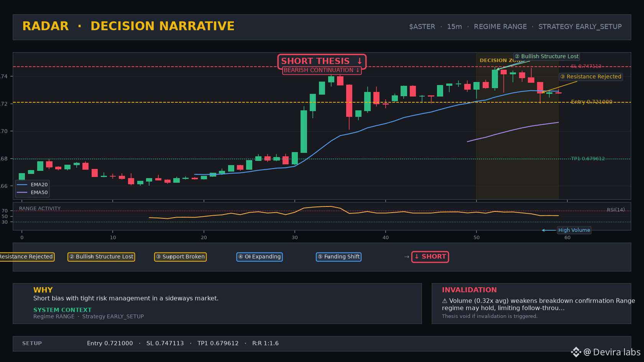Click the Short bias with tight risk management sentence
644x362 pixels.
click(126, 298)
